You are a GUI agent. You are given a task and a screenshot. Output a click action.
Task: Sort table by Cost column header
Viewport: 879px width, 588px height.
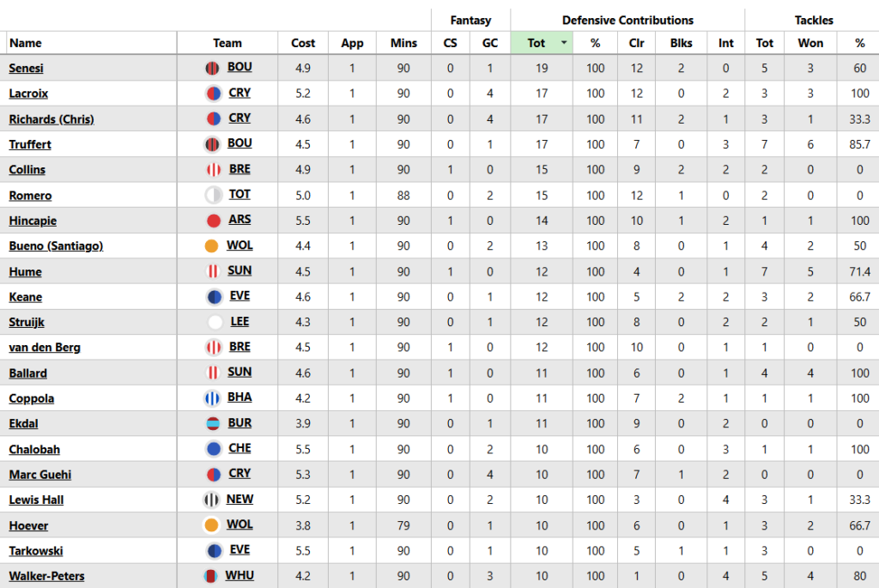click(x=303, y=43)
